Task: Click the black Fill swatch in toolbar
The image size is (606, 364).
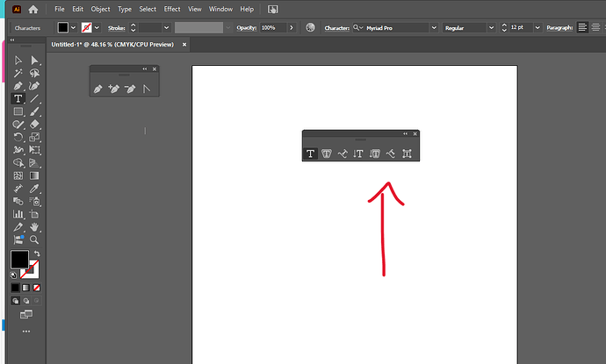Action: click(x=19, y=260)
